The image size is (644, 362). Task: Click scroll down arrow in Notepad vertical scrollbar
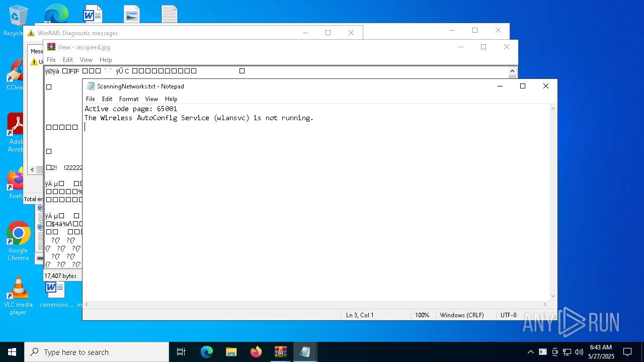point(553,296)
